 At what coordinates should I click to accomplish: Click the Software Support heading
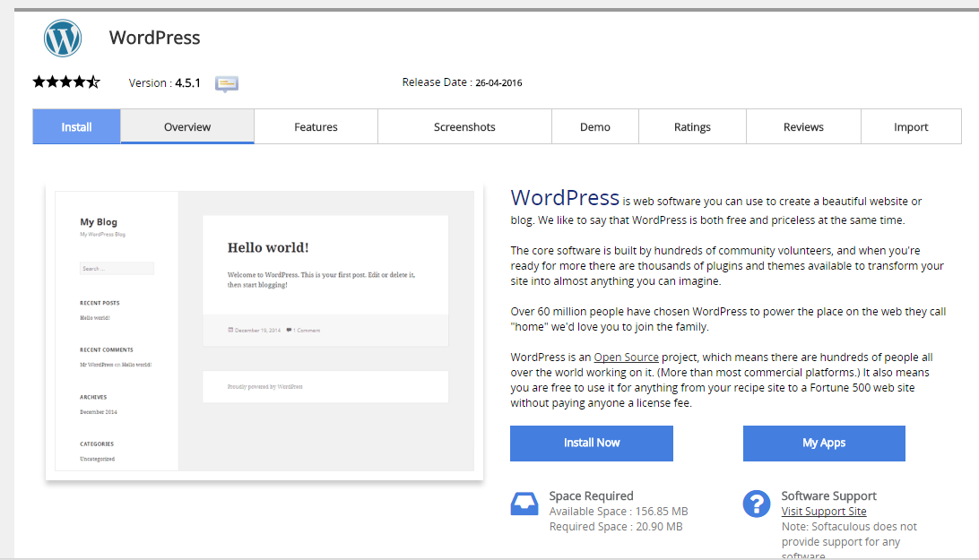(829, 495)
